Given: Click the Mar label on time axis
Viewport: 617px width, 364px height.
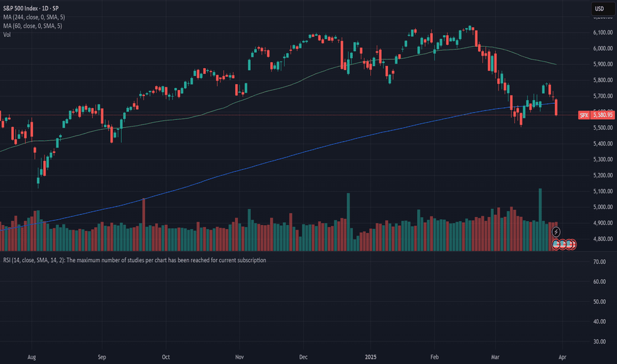Looking at the screenshot, I should [495, 357].
